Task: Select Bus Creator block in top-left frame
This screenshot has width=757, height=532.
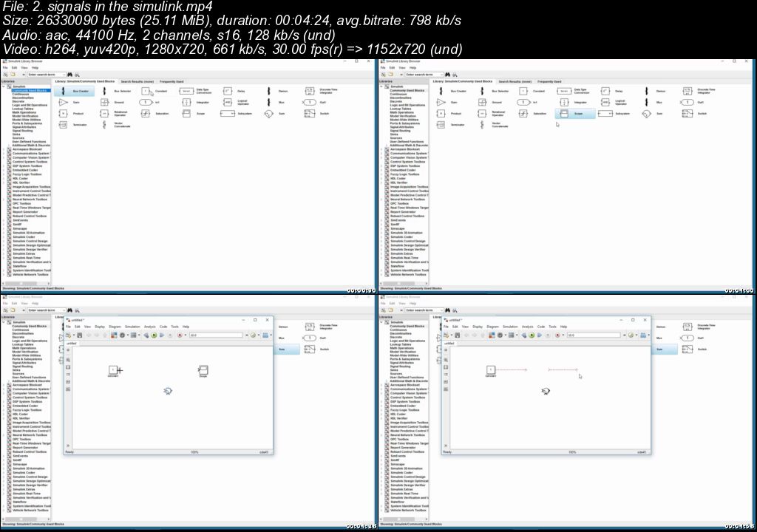Action: click(x=75, y=91)
